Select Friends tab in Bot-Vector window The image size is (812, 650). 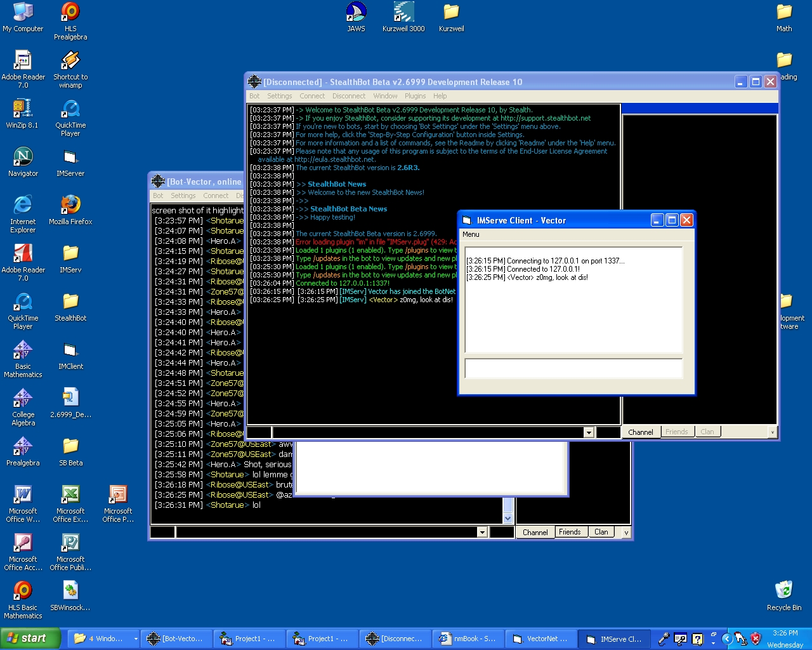point(570,532)
